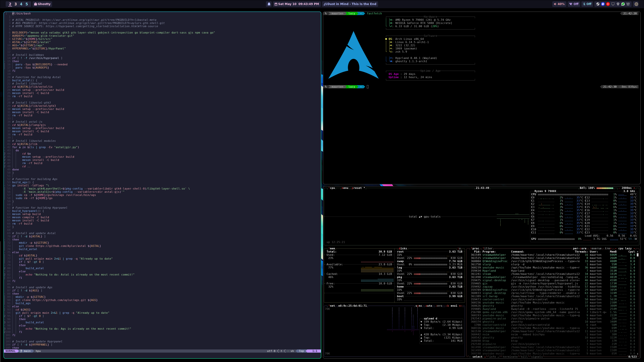Click the Steam tray icon
The height and width of the screenshot is (362, 644).
tap(598, 4)
